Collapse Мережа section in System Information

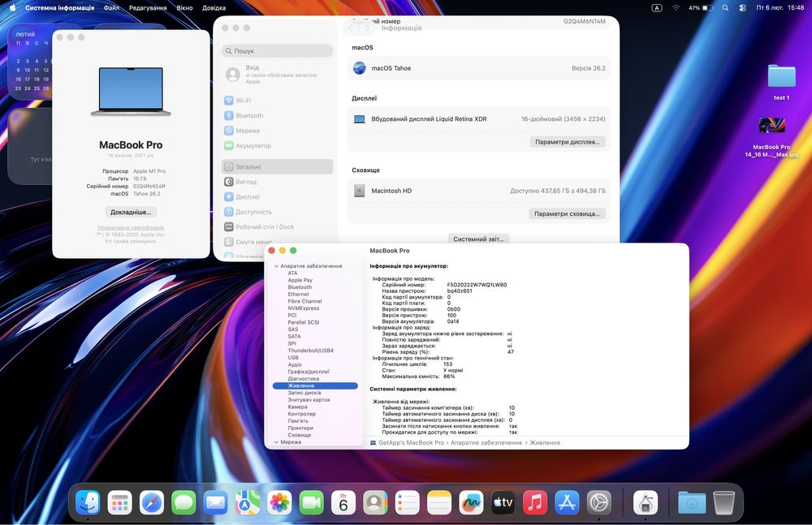[x=276, y=442]
